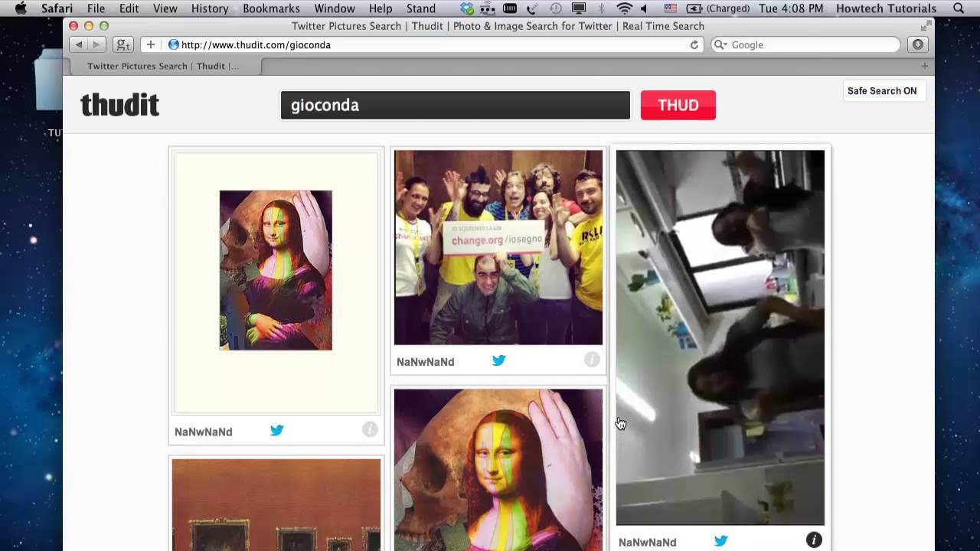Click the thudit logo

pyautogui.click(x=120, y=105)
